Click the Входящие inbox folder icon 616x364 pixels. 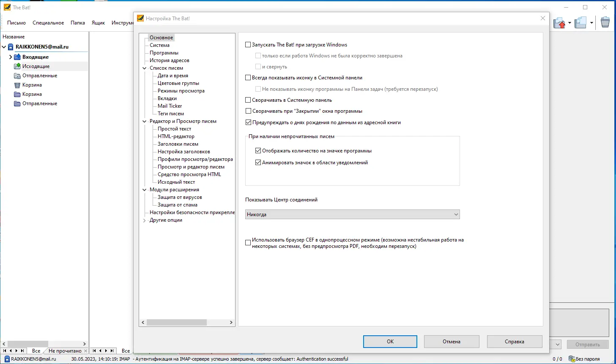pyautogui.click(x=17, y=57)
